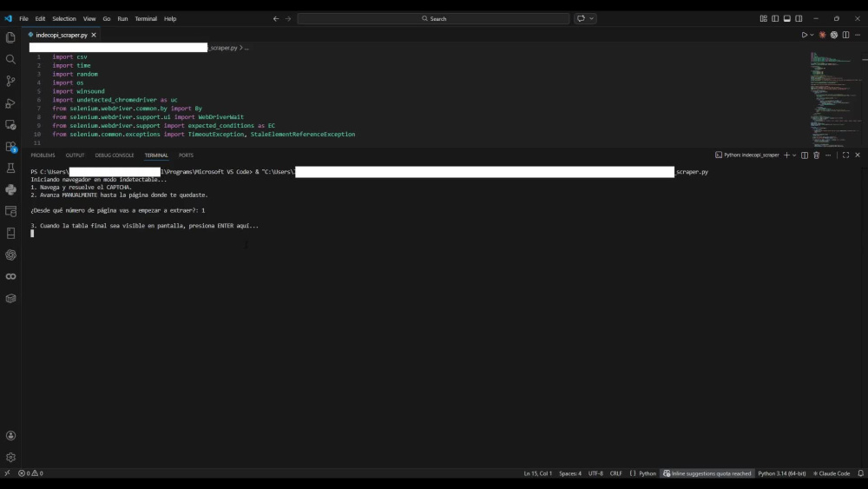Image resolution: width=868 pixels, height=489 pixels.
Task: Click the errors and warnings counter
Action: (30, 473)
